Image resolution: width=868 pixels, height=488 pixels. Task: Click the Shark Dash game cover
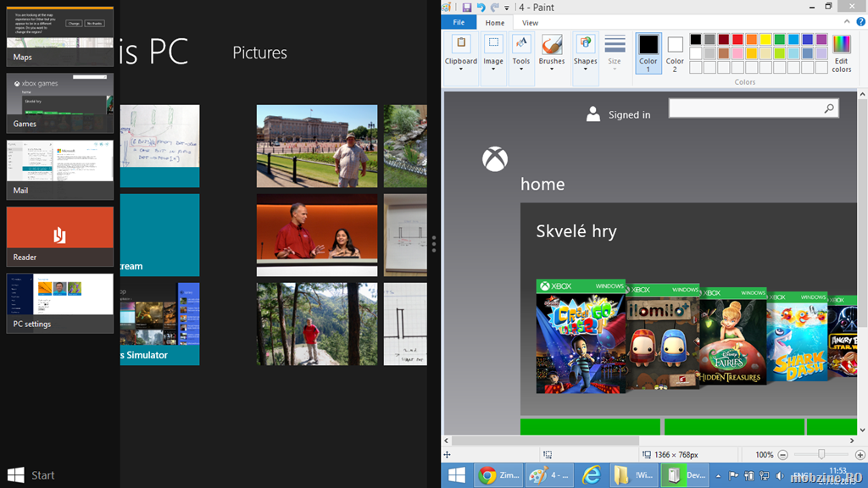pos(797,335)
